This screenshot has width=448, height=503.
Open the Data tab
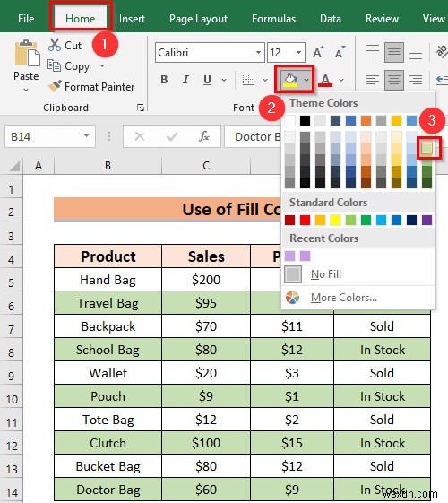pos(331,19)
